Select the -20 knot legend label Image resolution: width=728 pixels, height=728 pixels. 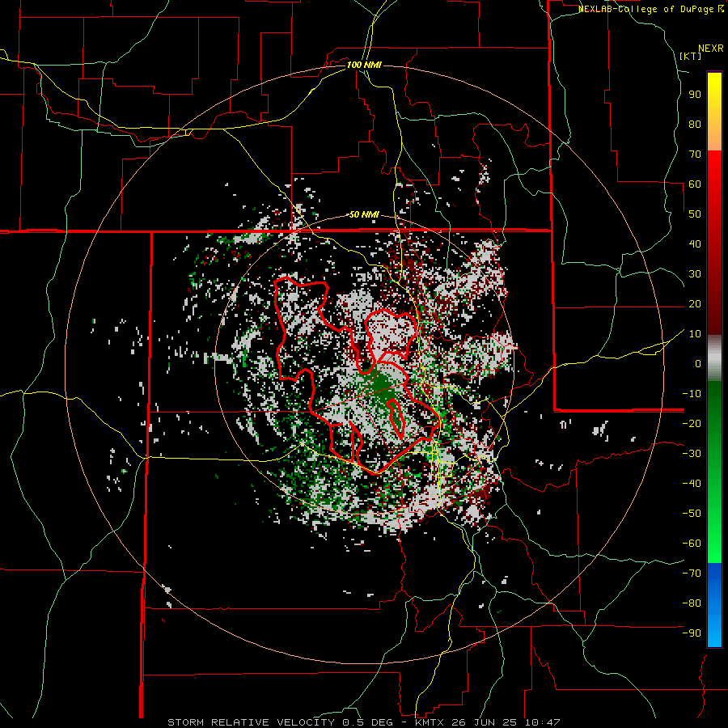(x=692, y=423)
